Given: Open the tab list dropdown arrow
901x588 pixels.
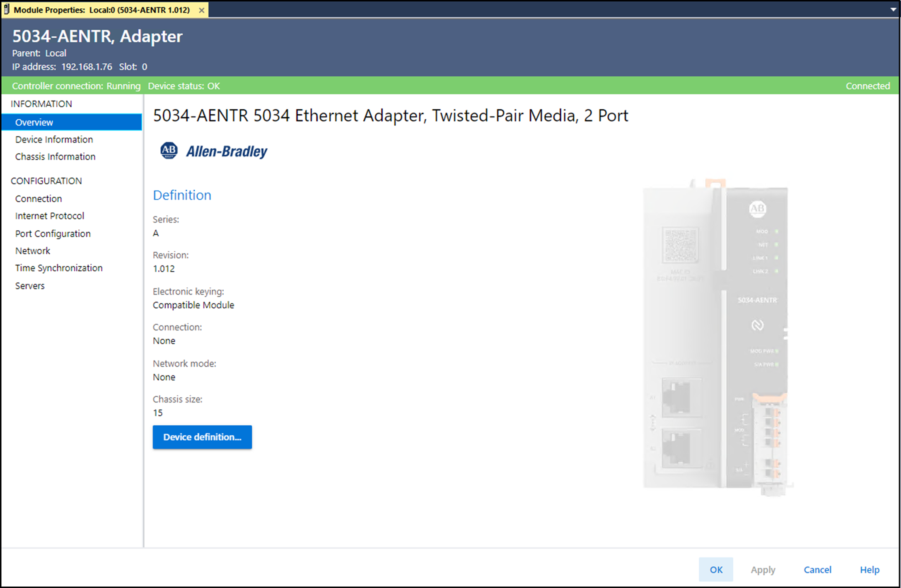Looking at the screenshot, I should (893, 10).
